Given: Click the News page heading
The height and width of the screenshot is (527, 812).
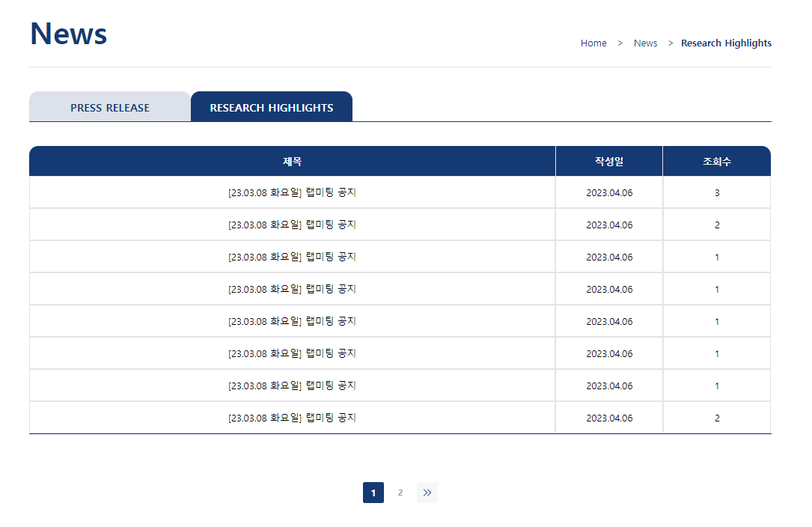Looking at the screenshot, I should 68,33.
